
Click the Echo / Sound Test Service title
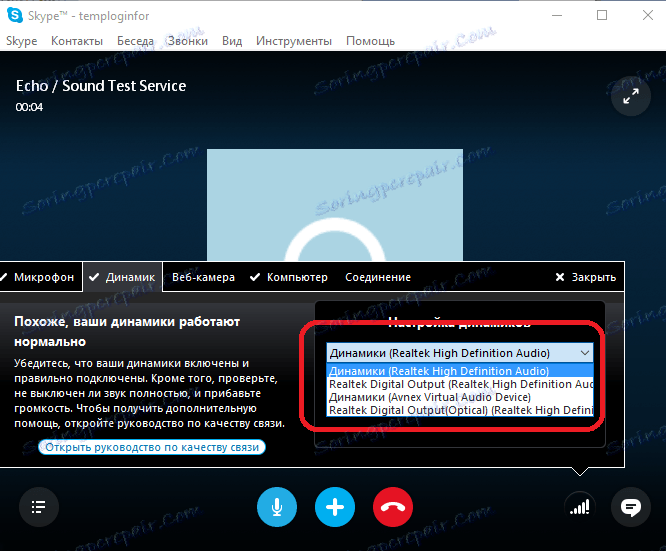click(x=101, y=86)
